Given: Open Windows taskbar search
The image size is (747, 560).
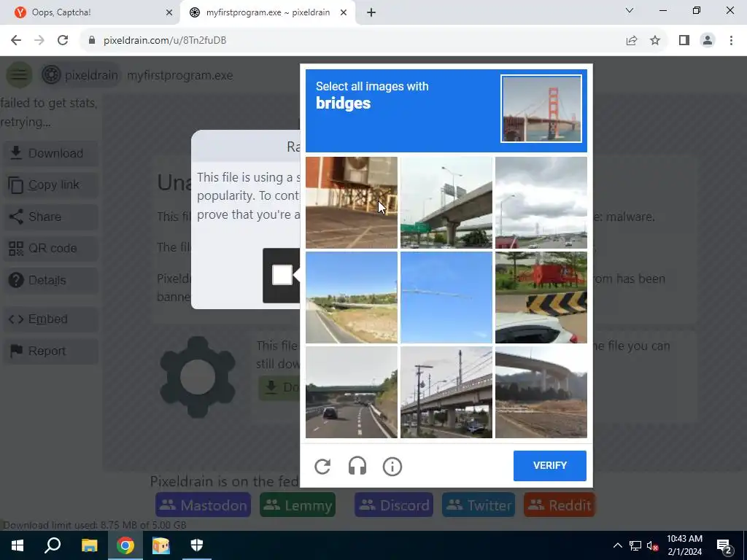Looking at the screenshot, I should click(x=53, y=545).
